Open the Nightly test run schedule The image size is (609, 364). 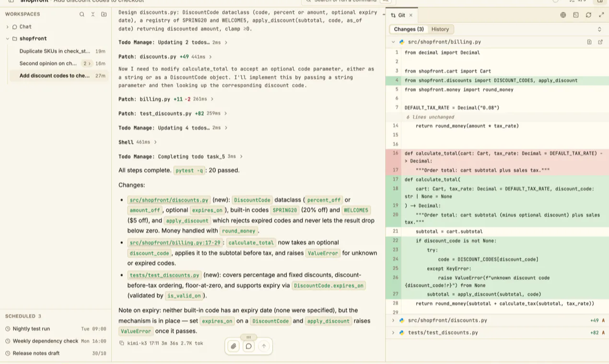click(56, 329)
